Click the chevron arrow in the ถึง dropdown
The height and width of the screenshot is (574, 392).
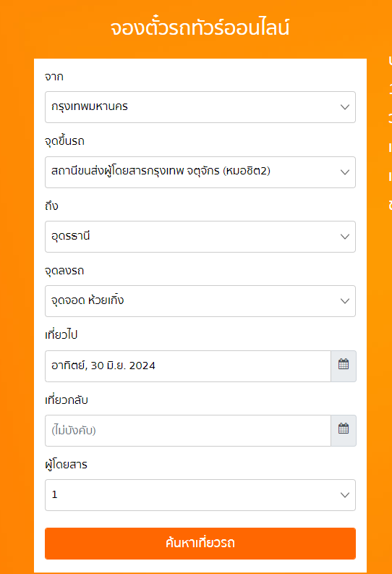(x=345, y=237)
